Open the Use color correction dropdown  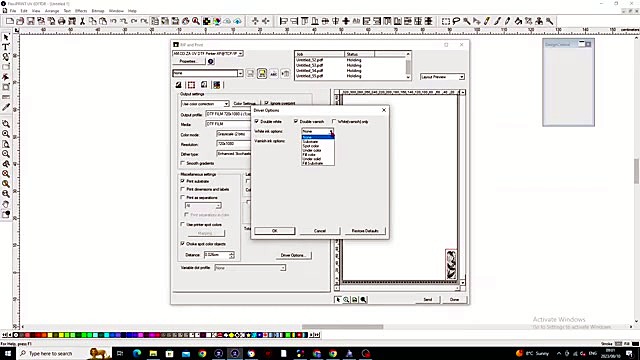click(226, 104)
